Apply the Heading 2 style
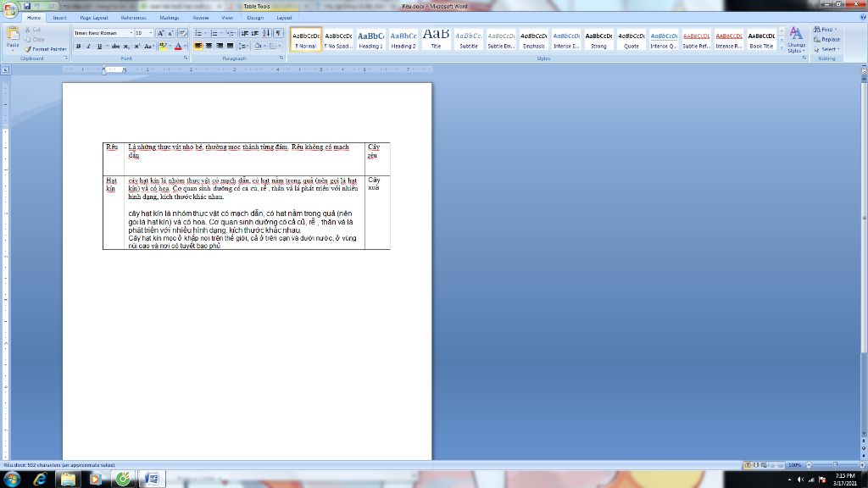 [x=403, y=39]
